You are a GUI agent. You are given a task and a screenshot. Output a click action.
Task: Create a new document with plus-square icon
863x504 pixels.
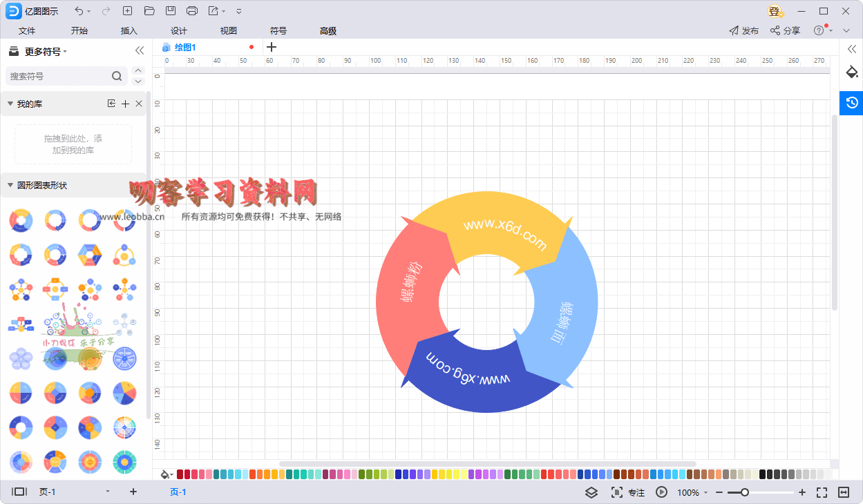click(127, 11)
